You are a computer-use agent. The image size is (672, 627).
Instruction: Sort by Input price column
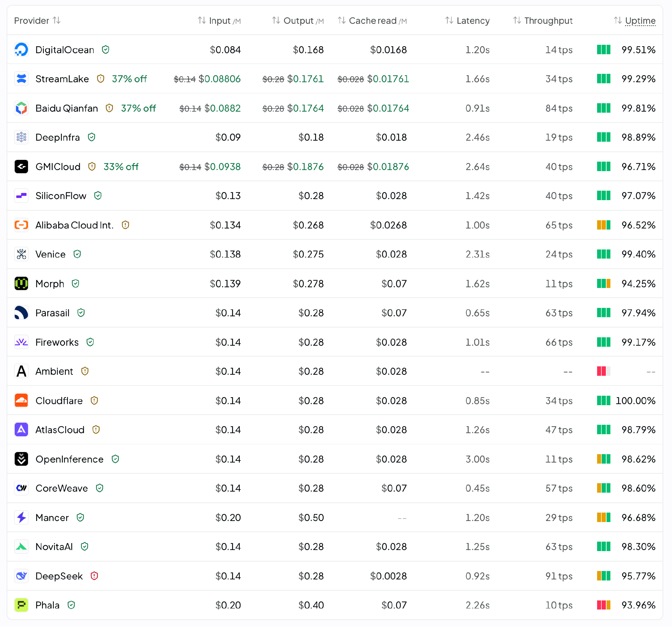click(219, 21)
